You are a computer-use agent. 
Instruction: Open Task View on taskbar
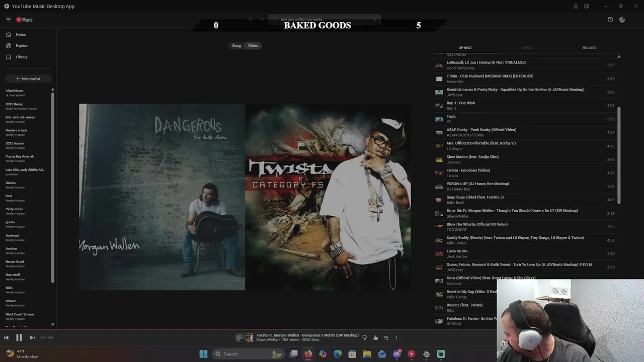[293, 354]
